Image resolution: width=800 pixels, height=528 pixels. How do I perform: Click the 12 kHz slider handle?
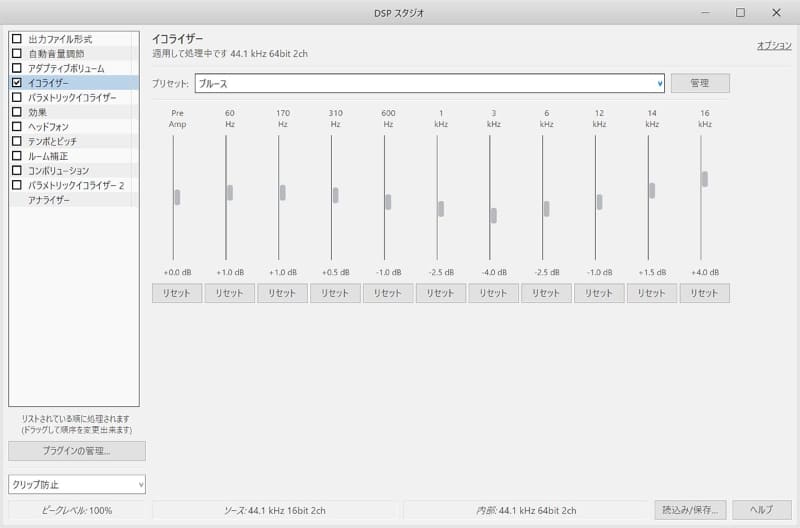coord(599,202)
